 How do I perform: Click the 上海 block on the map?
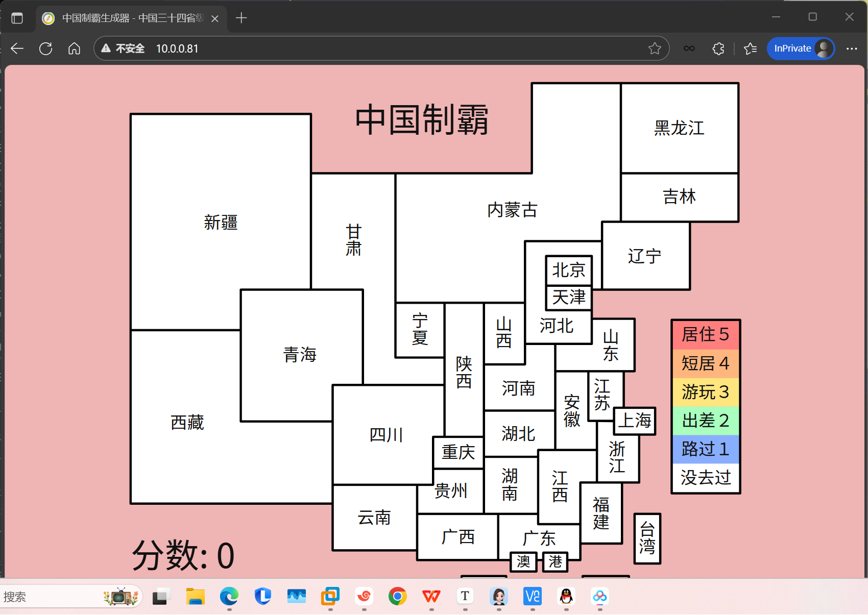tap(635, 421)
